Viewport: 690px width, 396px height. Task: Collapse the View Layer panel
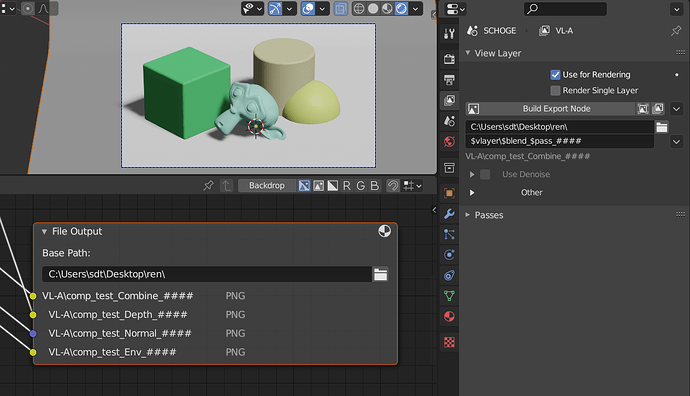pos(468,53)
